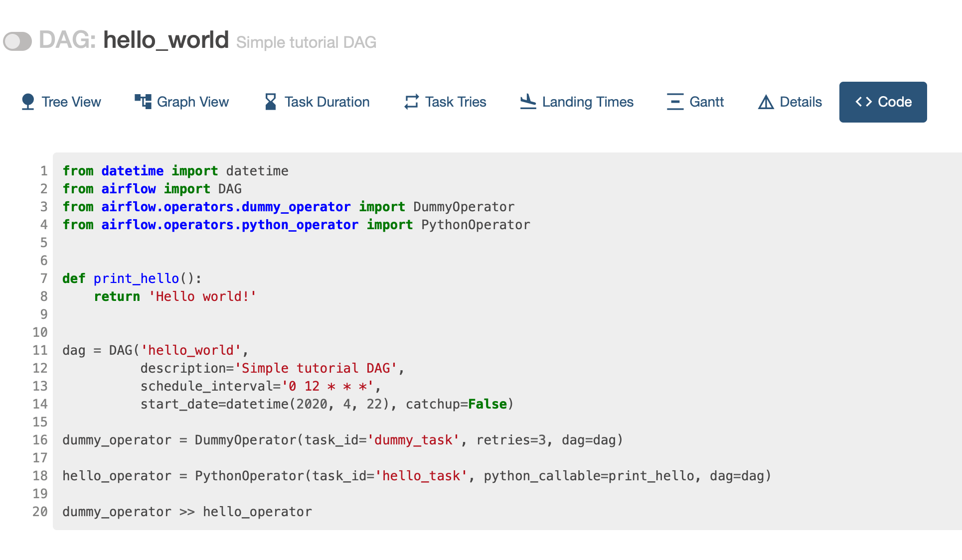Screen dimensions: 962x560
Task: Show the Landing Times tab
Action: pos(588,102)
